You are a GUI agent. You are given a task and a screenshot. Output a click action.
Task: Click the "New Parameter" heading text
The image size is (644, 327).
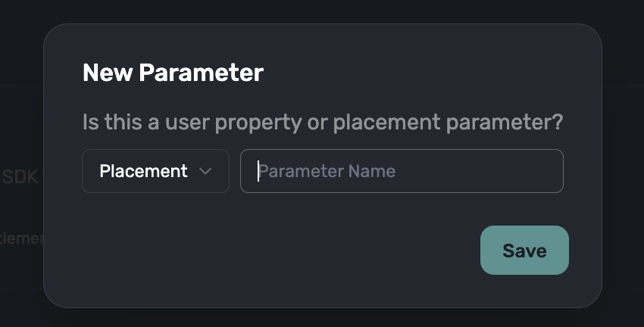(173, 73)
